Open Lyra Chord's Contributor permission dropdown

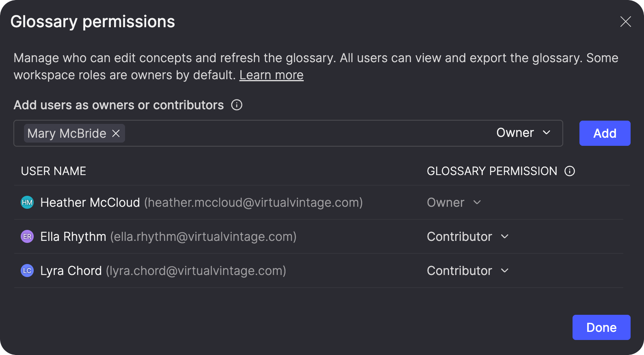[x=467, y=271]
